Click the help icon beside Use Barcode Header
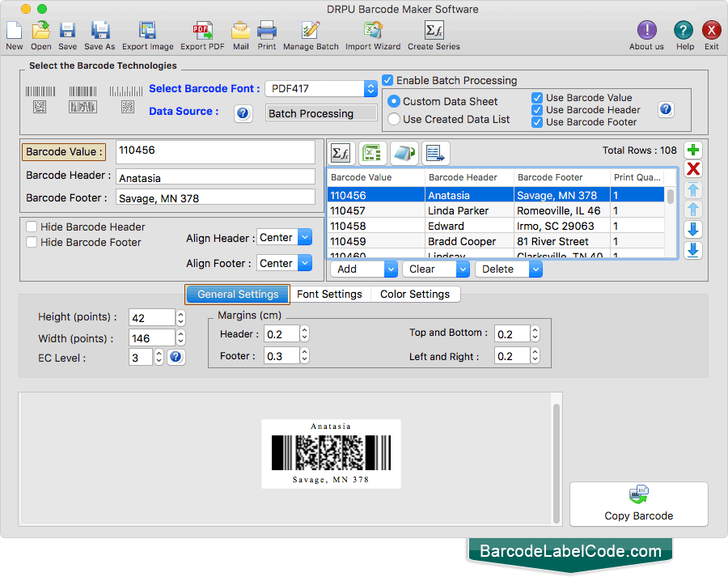 666,109
